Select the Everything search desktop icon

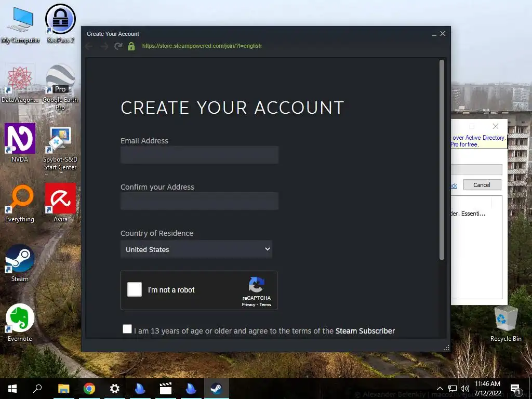20,203
